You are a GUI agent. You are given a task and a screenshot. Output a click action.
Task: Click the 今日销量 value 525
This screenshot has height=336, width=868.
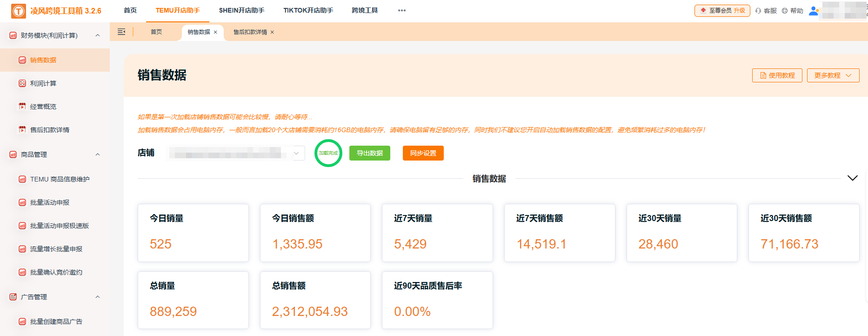coord(160,244)
